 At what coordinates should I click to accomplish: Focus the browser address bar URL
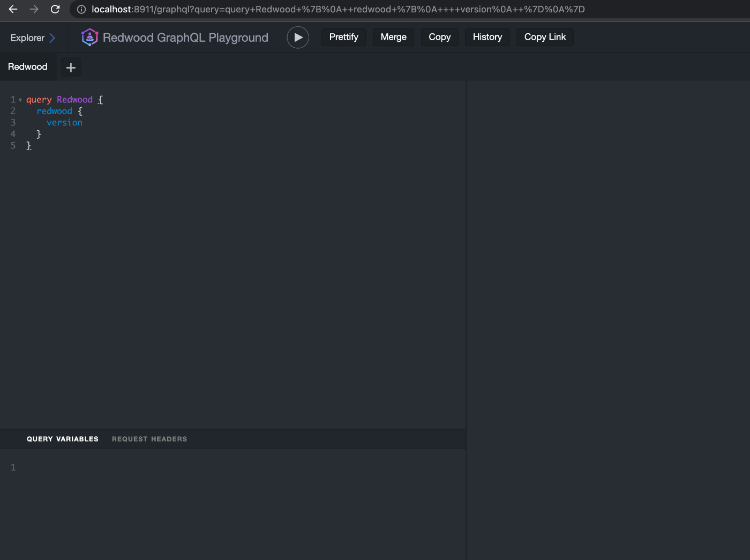point(338,9)
